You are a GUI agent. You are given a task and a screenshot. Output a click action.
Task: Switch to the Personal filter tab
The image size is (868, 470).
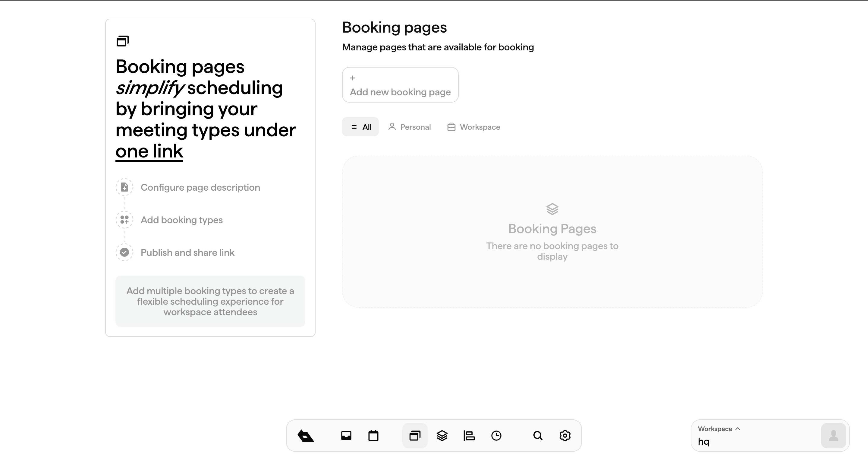coord(409,127)
